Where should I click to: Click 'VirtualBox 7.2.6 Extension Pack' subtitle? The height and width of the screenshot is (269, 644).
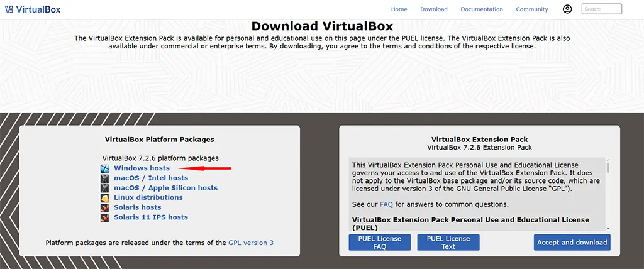click(479, 147)
